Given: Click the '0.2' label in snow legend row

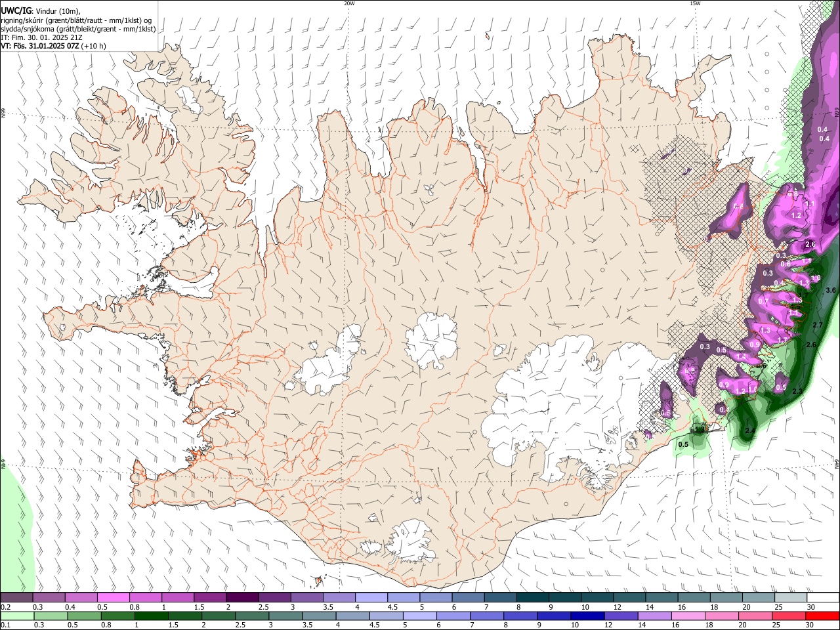Looking at the screenshot, I should 5,608.
